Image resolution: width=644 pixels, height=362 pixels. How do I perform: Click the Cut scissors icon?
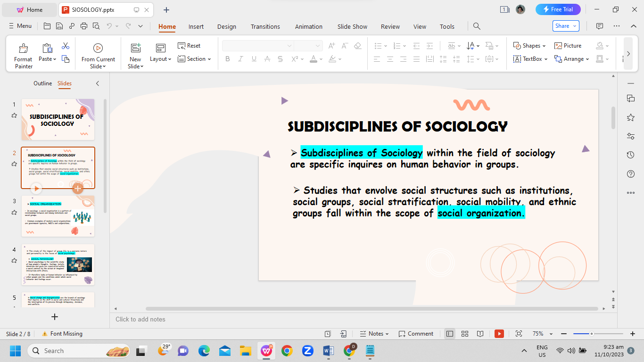click(66, 46)
